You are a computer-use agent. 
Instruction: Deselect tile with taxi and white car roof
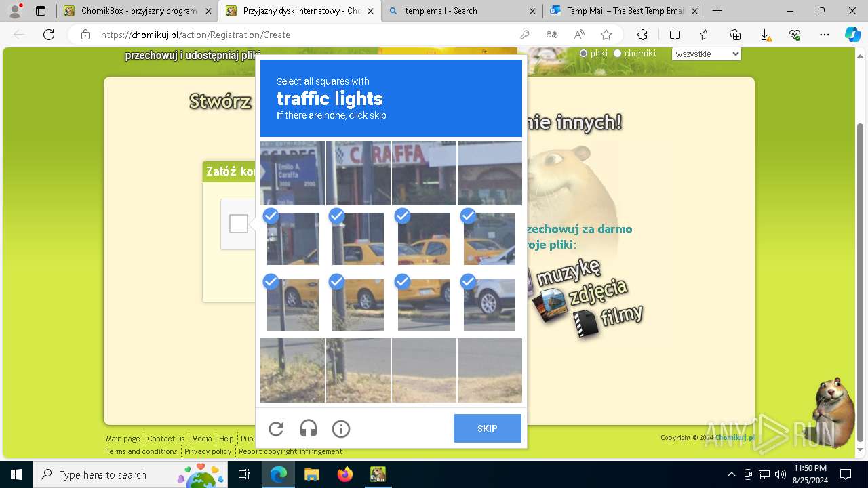tap(490, 239)
